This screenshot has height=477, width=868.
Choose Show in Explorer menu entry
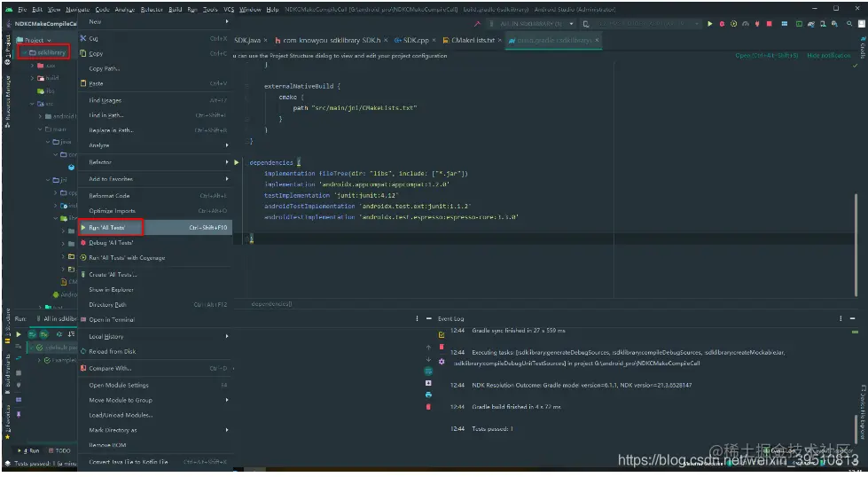point(155,289)
